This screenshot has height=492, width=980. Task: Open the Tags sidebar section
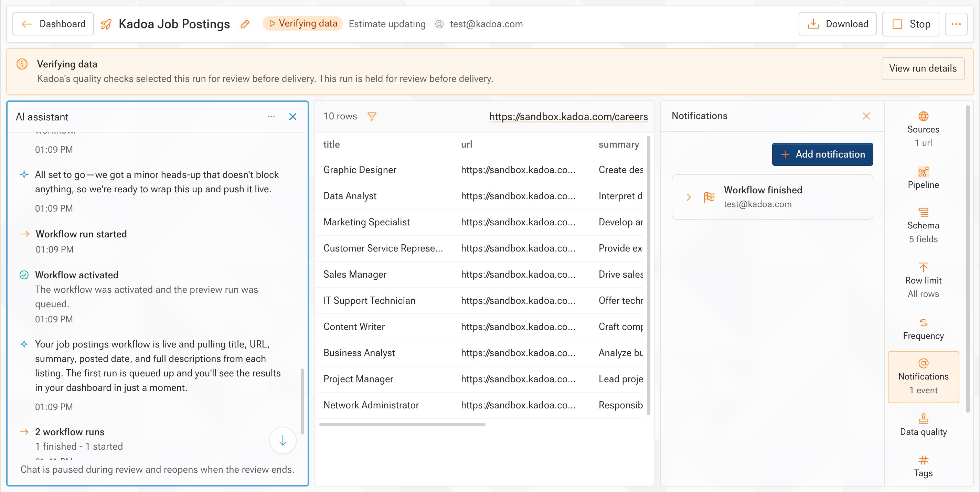[923, 467]
